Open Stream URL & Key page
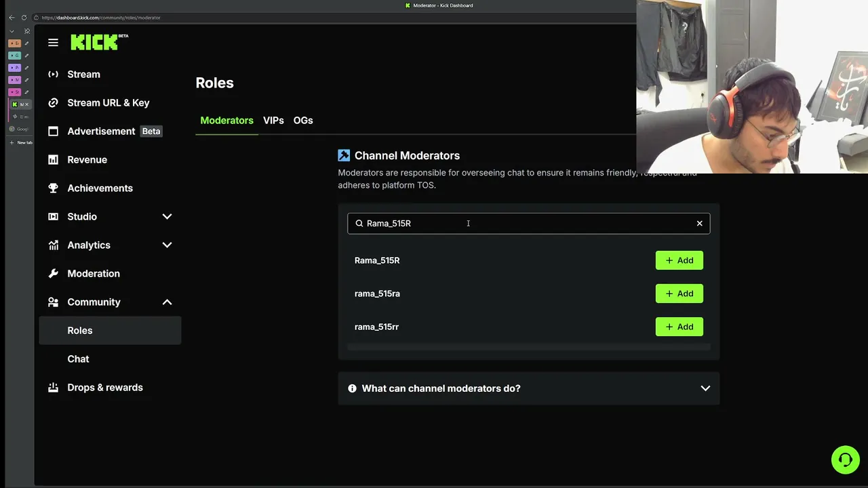Viewport: 868px width, 488px height. (110, 103)
